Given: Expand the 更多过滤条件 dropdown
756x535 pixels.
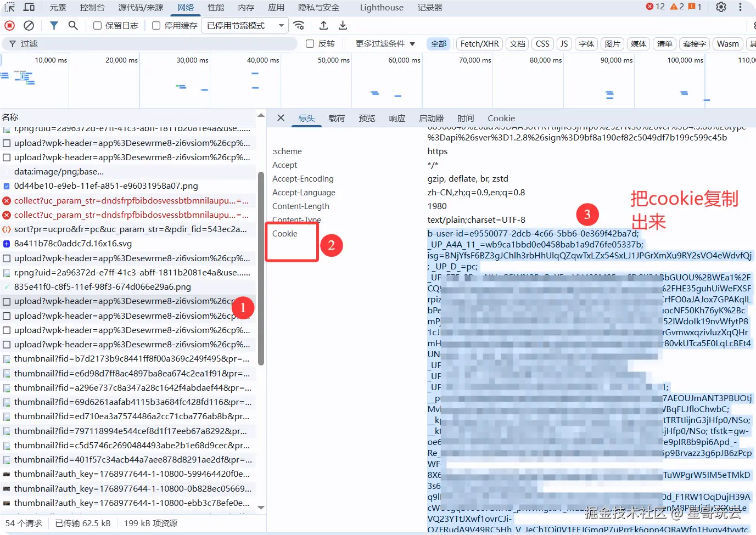Looking at the screenshot, I should [x=385, y=44].
